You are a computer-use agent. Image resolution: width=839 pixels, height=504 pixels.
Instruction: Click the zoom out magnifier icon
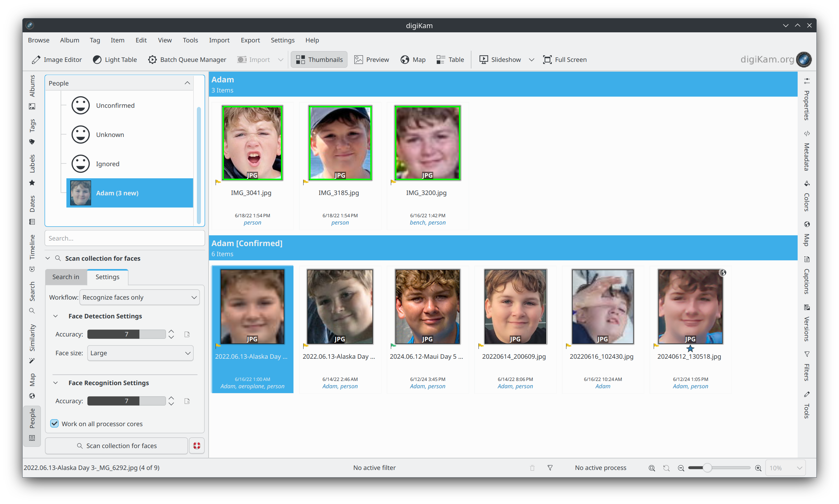[681, 468]
